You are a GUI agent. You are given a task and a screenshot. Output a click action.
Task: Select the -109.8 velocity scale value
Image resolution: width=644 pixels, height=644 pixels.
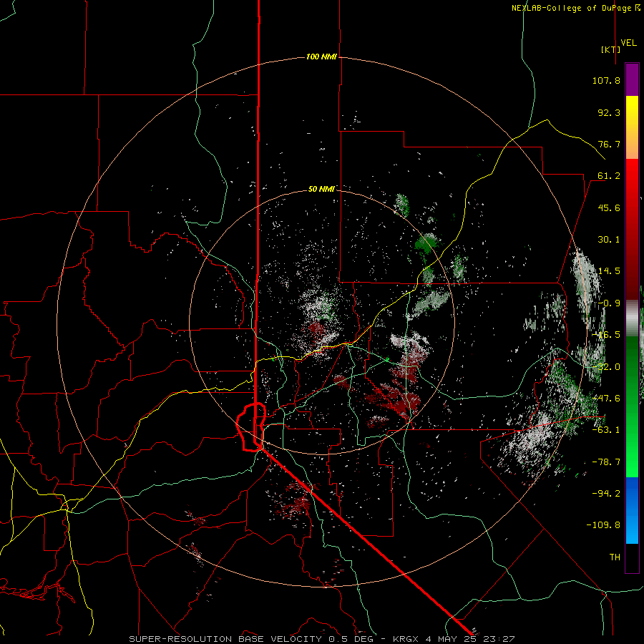click(x=603, y=525)
